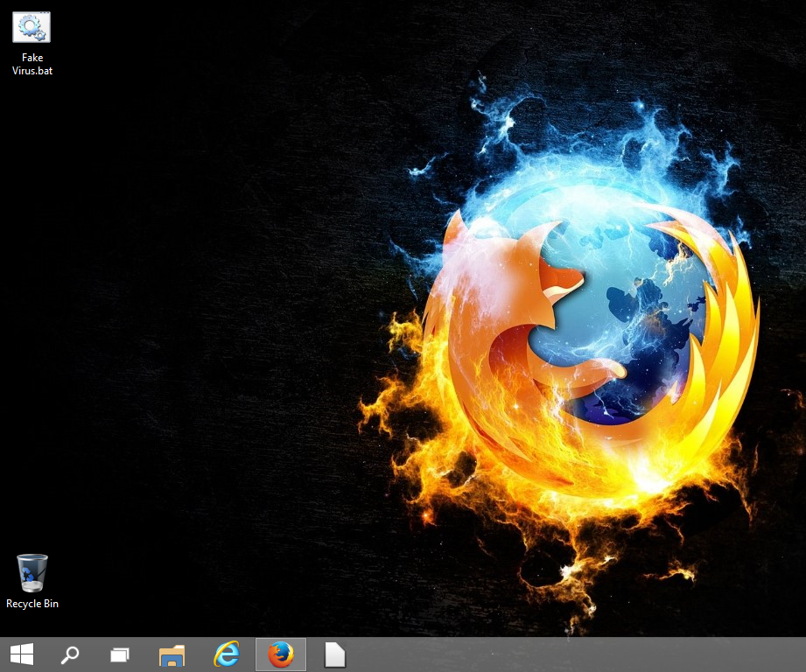Launch File Explorer from the taskbar
This screenshot has height=672, width=806.
(x=172, y=655)
